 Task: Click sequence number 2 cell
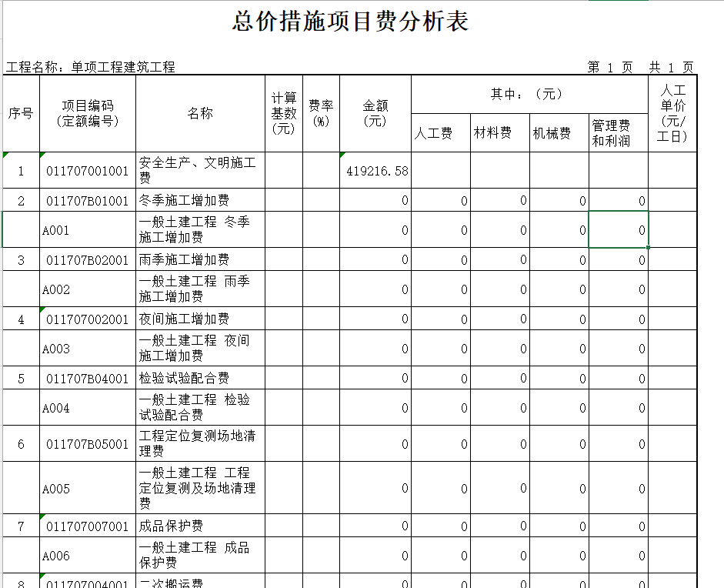tap(22, 200)
